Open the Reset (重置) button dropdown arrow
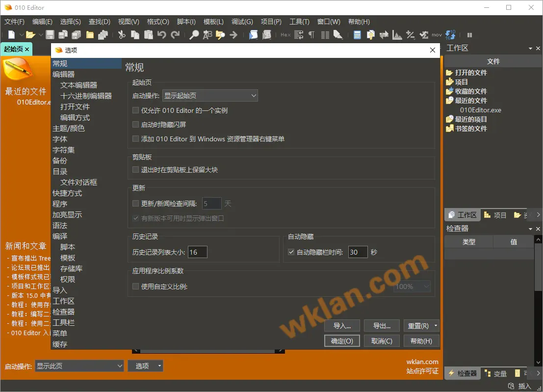The height and width of the screenshot is (392, 543). 436,326
